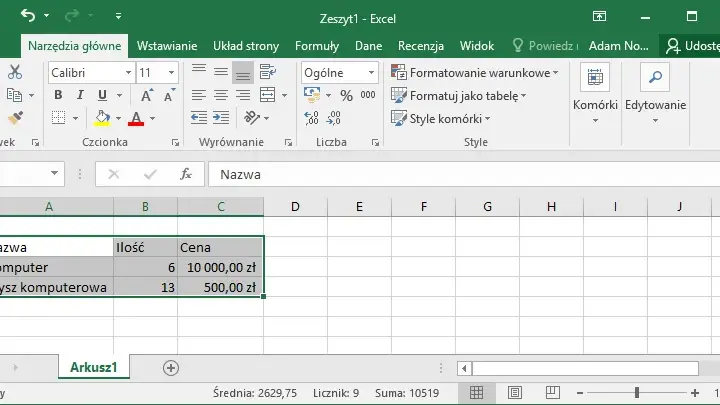
Task: Align cell text to the left
Action: (x=199, y=95)
